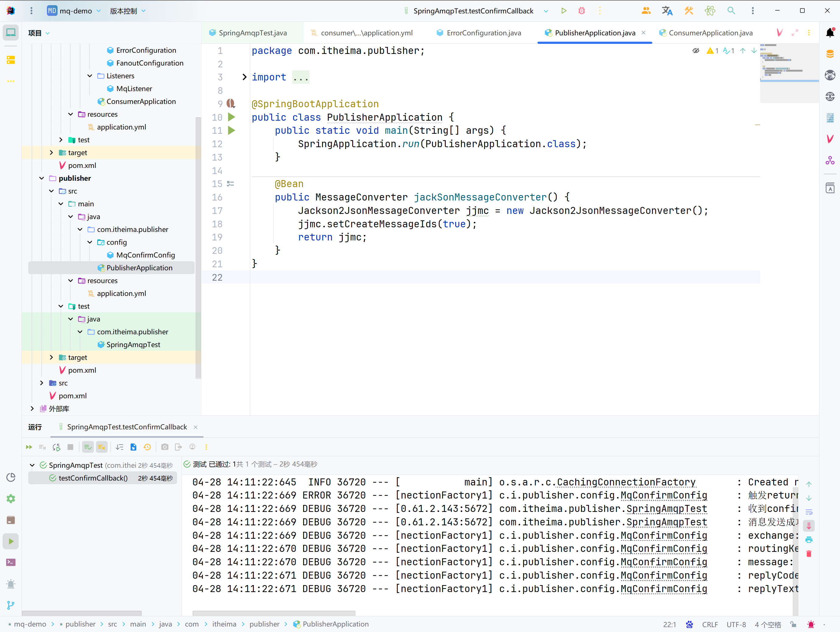Image resolution: width=840 pixels, height=632 pixels.
Task: Open the Search Everywhere magnifier
Action: pos(731,11)
